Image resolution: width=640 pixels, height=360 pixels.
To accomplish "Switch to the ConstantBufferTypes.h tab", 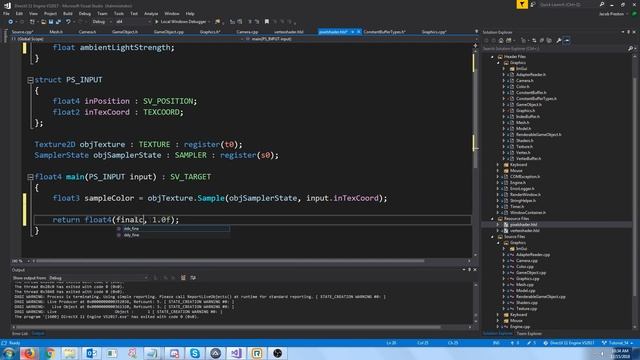I will click(x=384, y=32).
